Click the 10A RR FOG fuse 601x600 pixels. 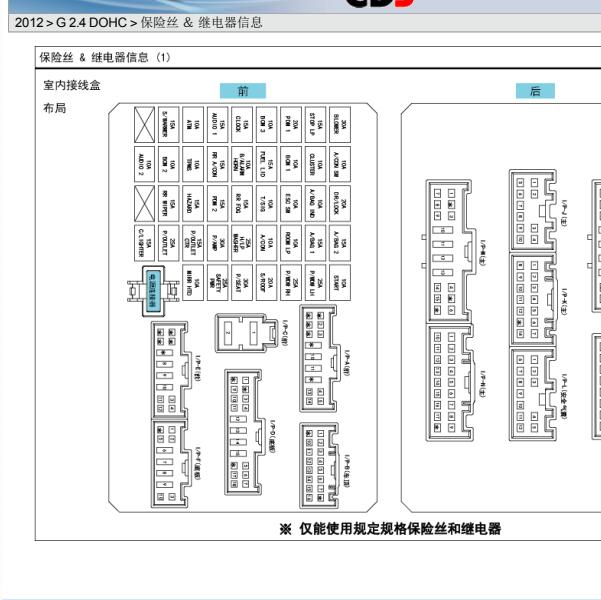(242, 204)
